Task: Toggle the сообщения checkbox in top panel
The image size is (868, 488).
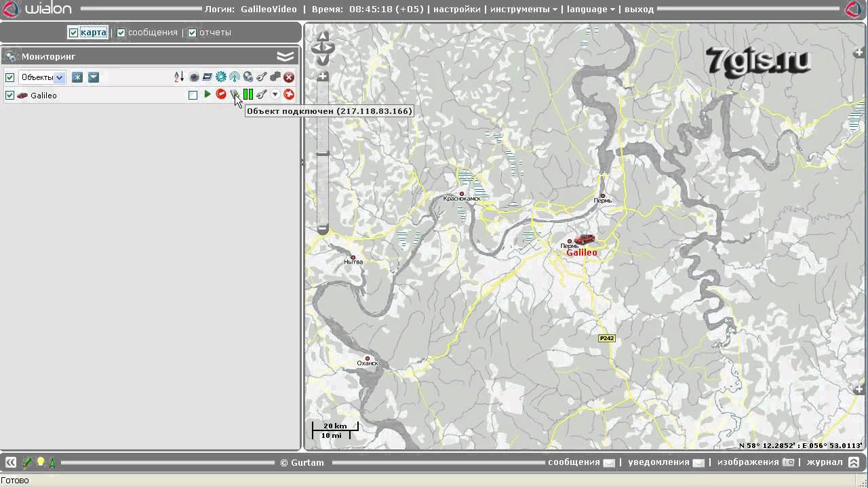Action: click(121, 33)
